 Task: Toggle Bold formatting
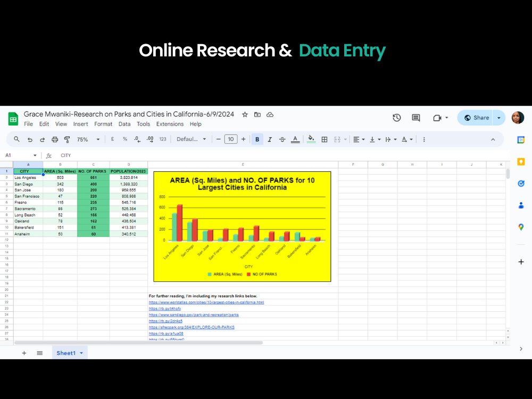pos(257,139)
